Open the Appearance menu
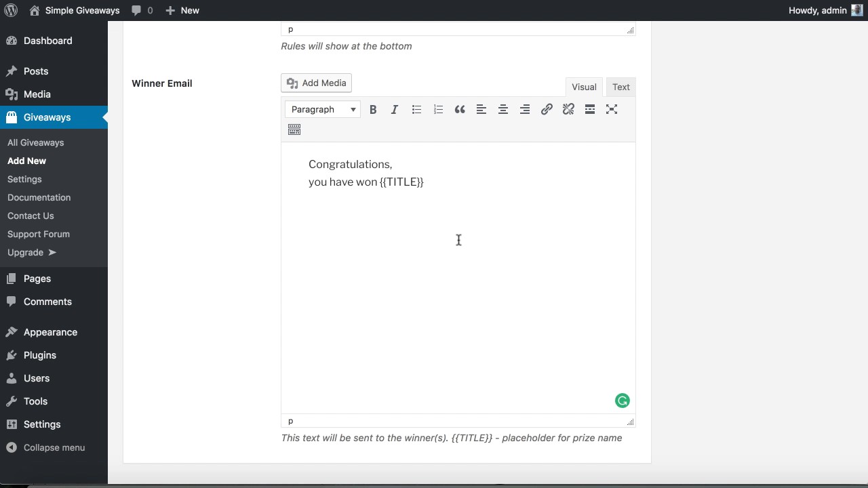 [x=54, y=332]
